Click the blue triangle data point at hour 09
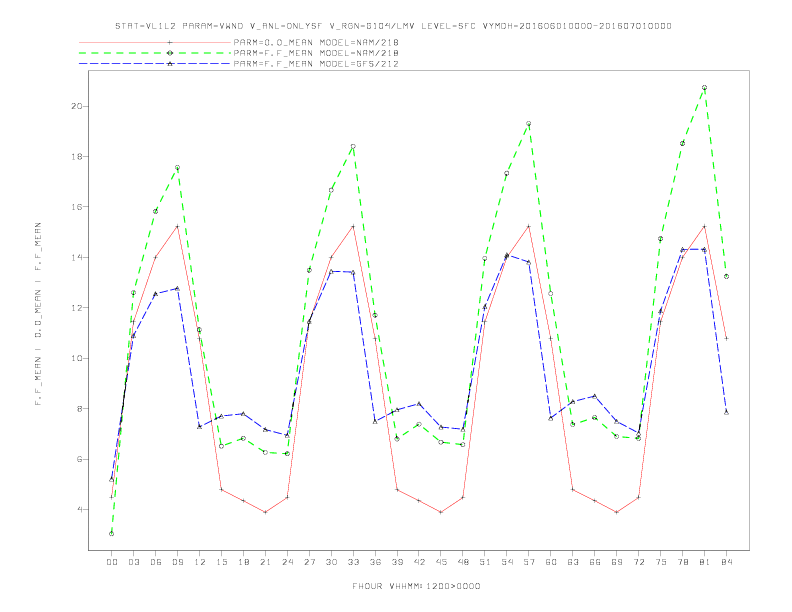Viewport: 792px width, 612px height. tap(178, 288)
